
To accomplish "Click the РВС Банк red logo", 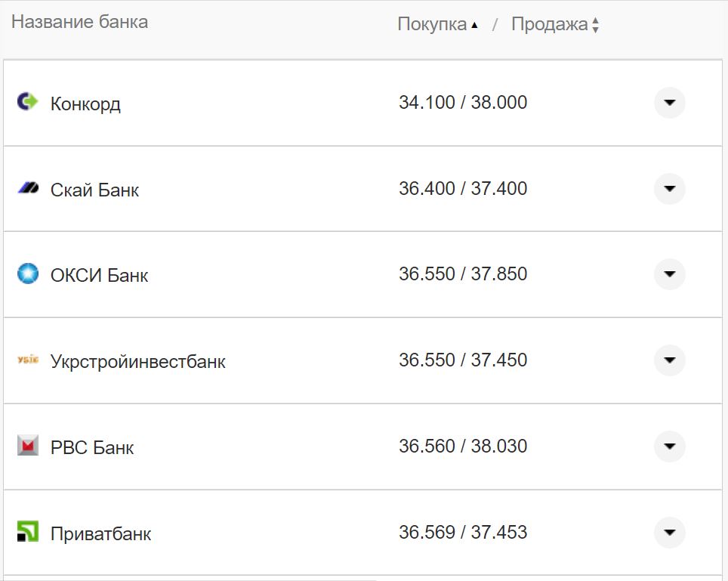I will point(27,446).
